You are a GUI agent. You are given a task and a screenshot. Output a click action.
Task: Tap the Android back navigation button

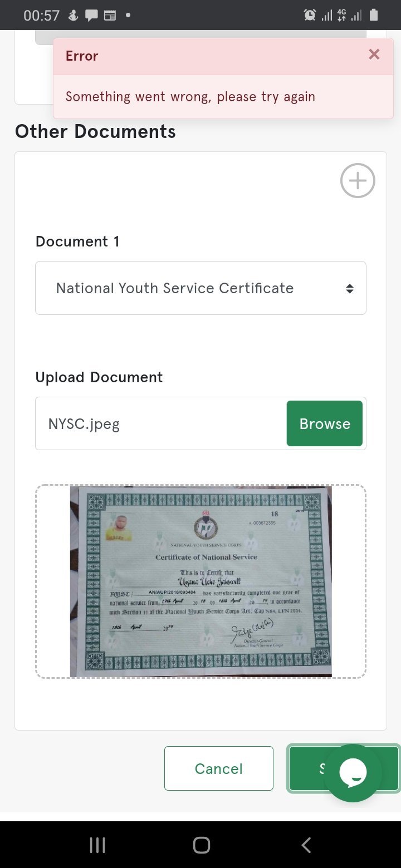306,845
